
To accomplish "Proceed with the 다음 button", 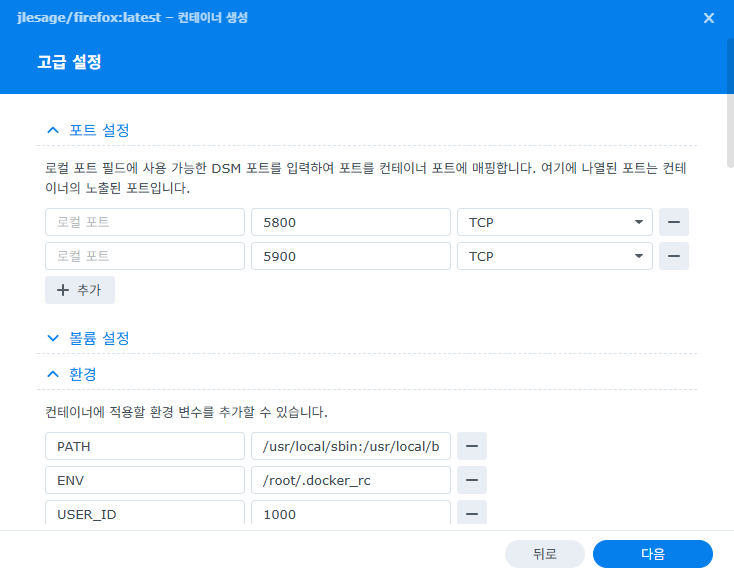I will tap(652, 553).
